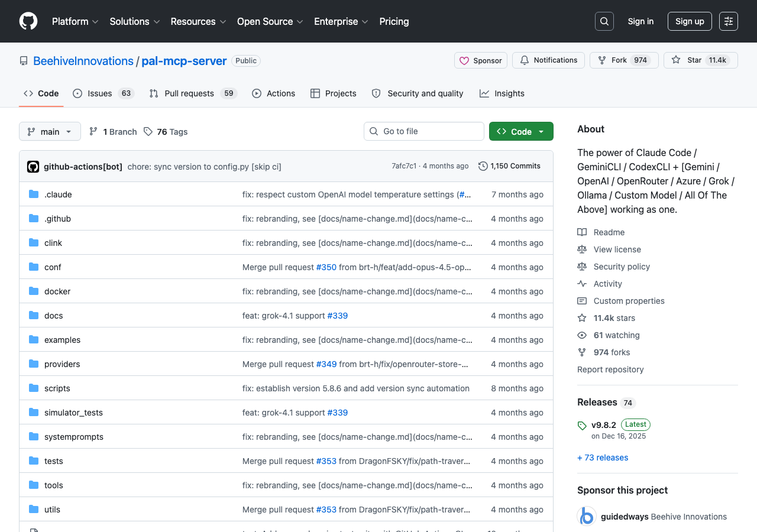Expand the Platform menu
The width and height of the screenshot is (757, 532).
tap(75, 21)
